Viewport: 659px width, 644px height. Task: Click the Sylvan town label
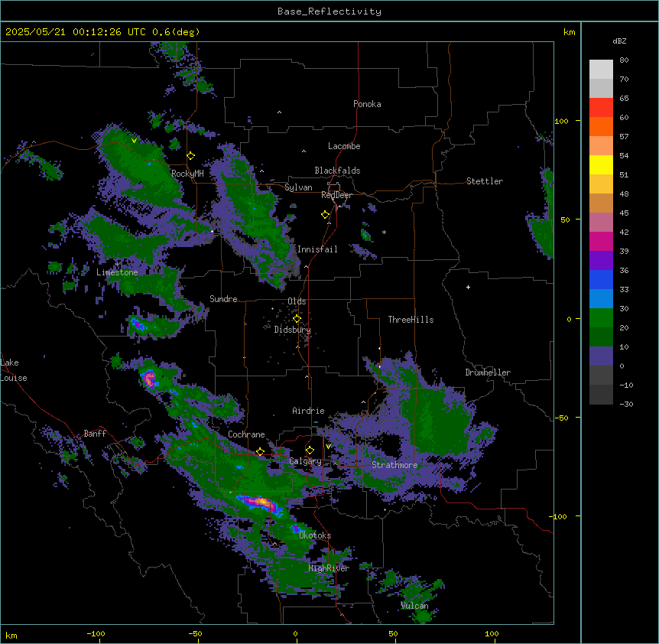point(298,187)
